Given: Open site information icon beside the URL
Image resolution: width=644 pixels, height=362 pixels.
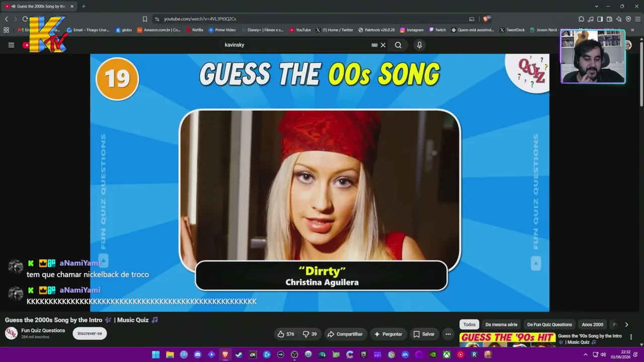Looking at the screenshot, I should 157,19.
